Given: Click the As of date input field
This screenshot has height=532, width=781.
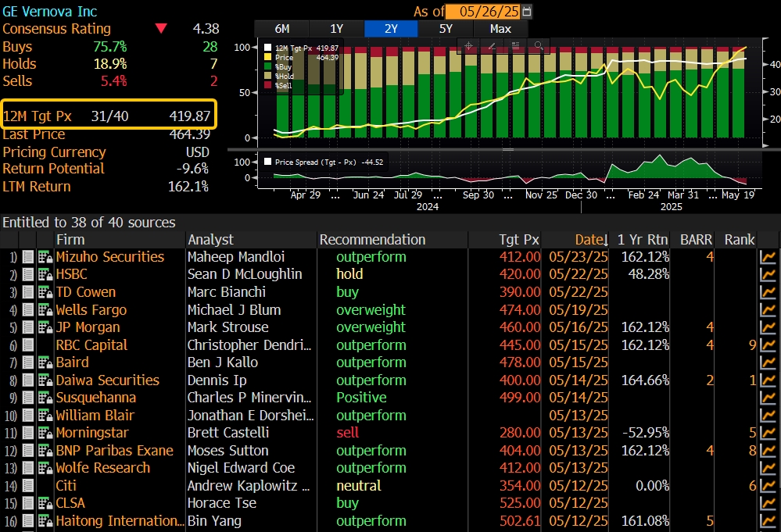Looking at the screenshot, I should (482, 12).
